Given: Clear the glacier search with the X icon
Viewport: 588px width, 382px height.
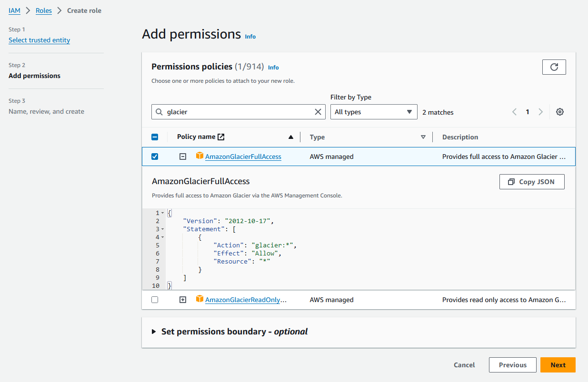Looking at the screenshot, I should click(318, 112).
